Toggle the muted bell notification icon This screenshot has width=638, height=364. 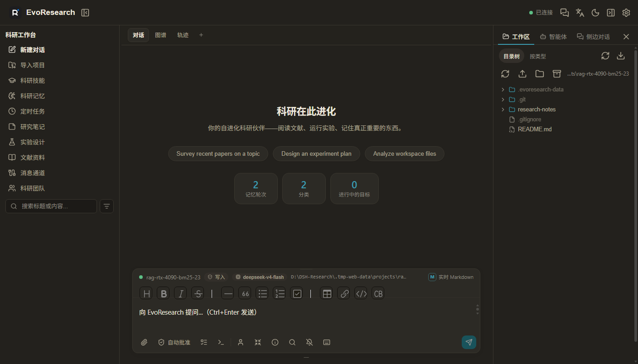pos(309,342)
